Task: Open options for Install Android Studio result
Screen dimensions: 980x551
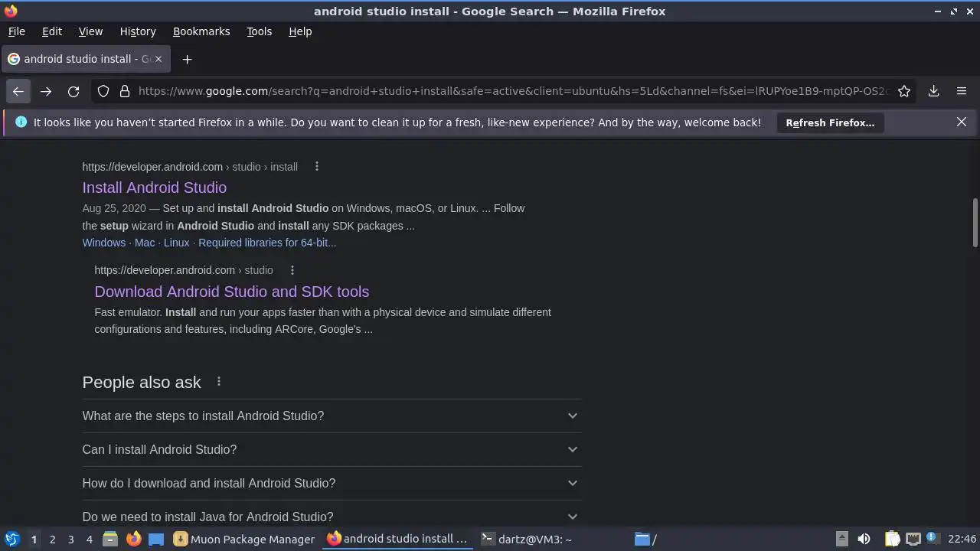Action: pos(317,166)
